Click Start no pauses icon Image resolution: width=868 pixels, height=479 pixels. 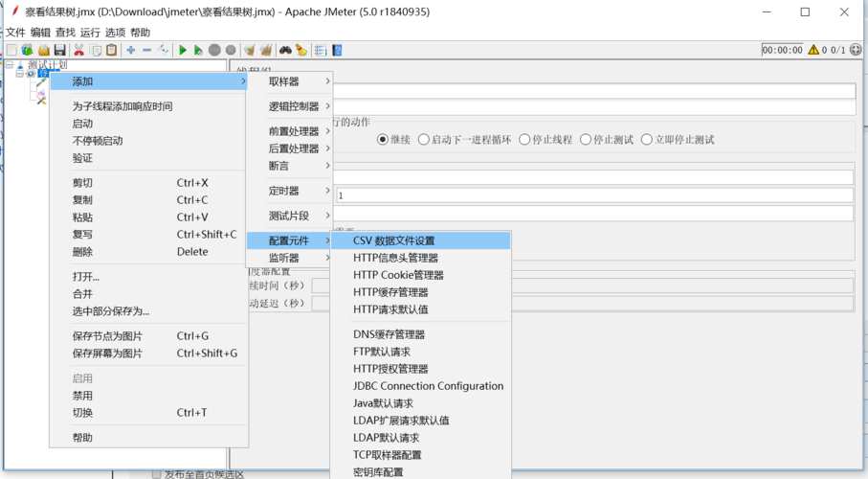click(x=198, y=51)
